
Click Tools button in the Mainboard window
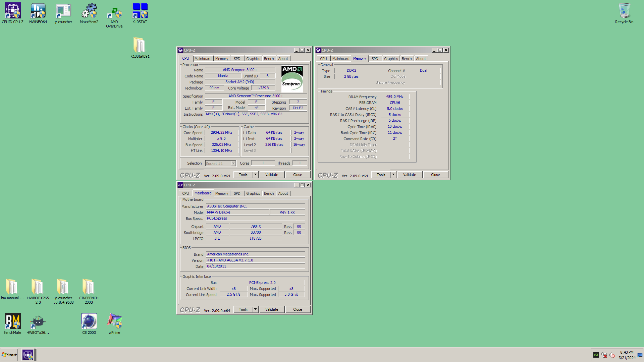pyautogui.click(x=243, y=309)
